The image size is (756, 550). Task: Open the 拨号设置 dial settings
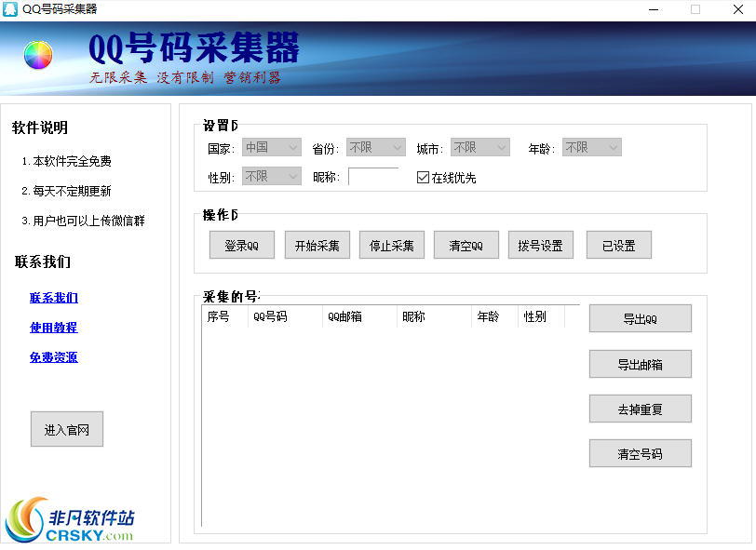tap(540, 244)
